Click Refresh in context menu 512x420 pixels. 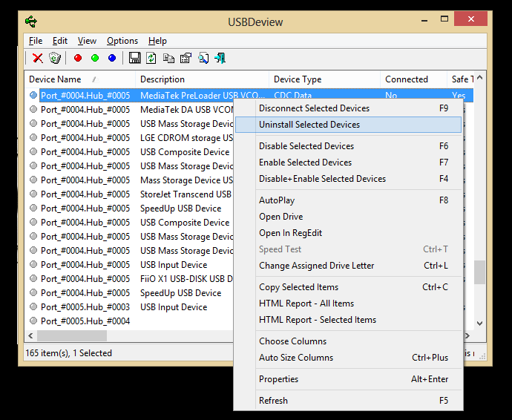coord(348,401)
